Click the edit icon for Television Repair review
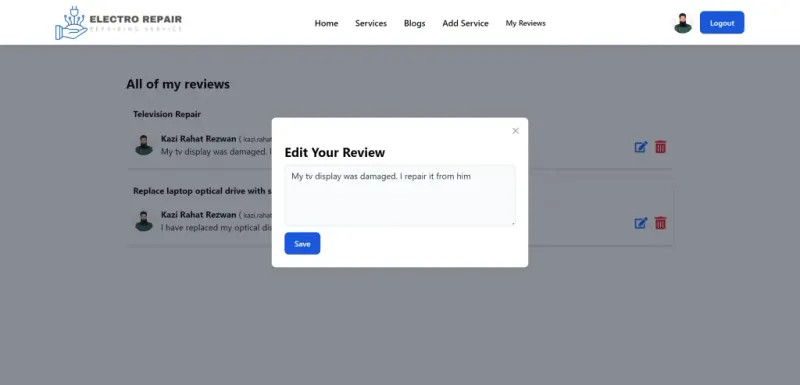Image resolution: width=800 pixels, height=385 pixels. coord(641,147)
